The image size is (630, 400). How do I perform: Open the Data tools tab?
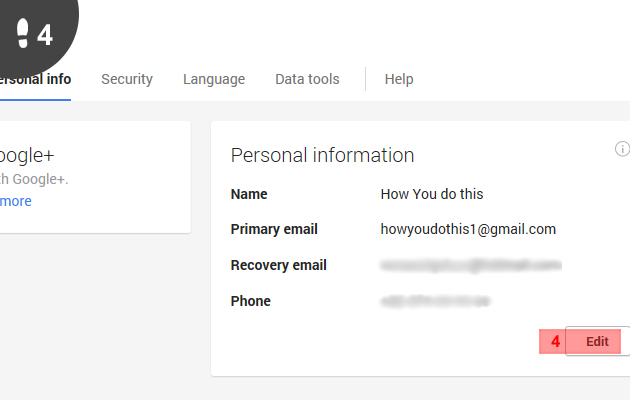pos(307,79)
